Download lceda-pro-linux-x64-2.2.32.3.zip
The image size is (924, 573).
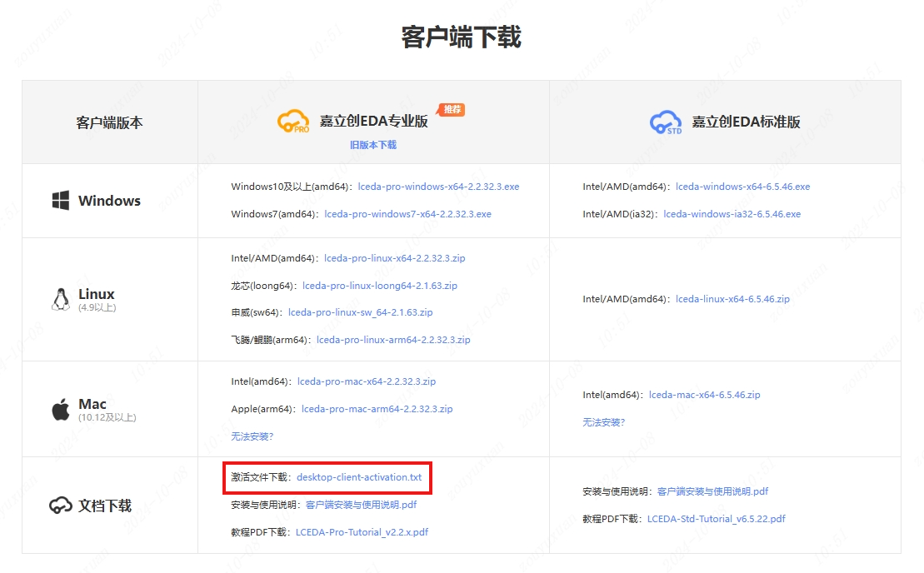(395, 258)
